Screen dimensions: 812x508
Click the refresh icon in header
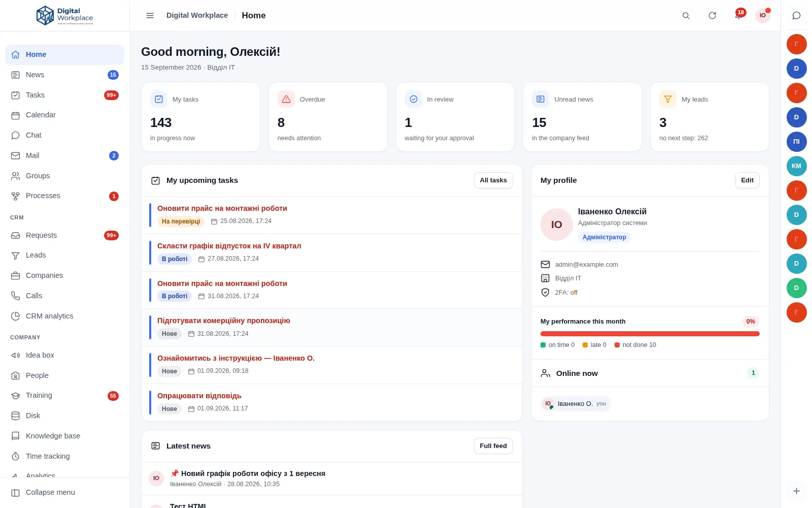point(712,16)
